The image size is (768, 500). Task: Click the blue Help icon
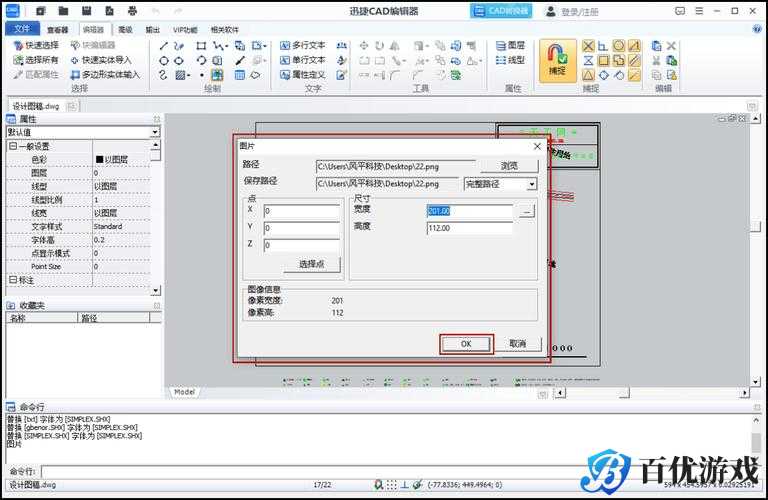757,29
